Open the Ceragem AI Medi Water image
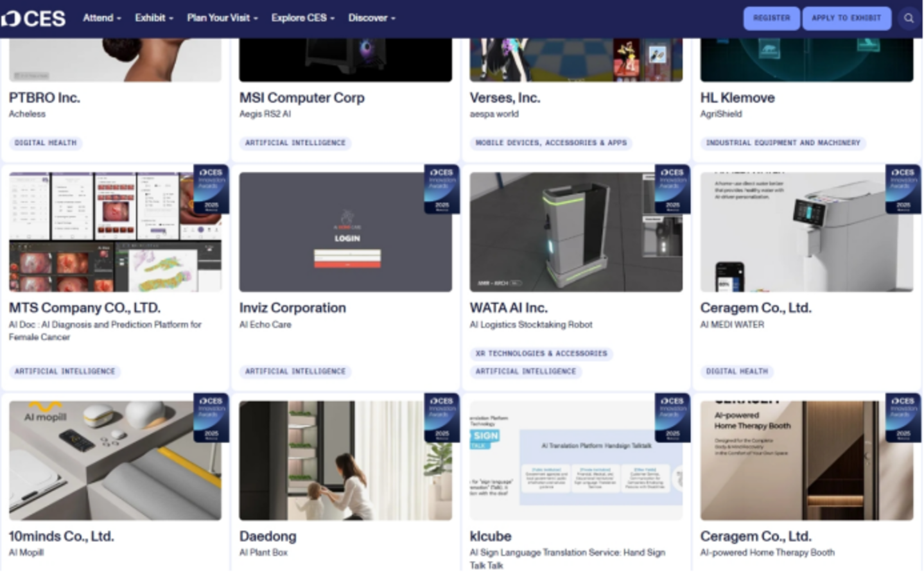This screenshot has width=924, height=572. pos(796,232)
